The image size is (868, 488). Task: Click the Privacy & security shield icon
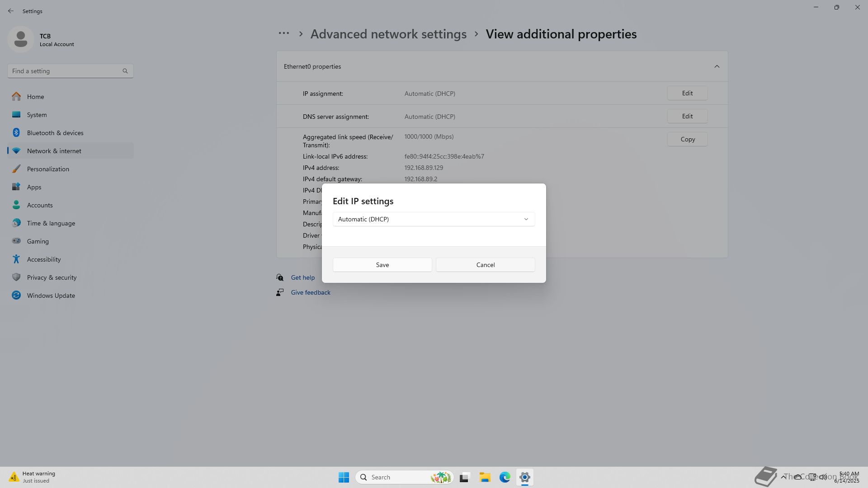point(16,277)
